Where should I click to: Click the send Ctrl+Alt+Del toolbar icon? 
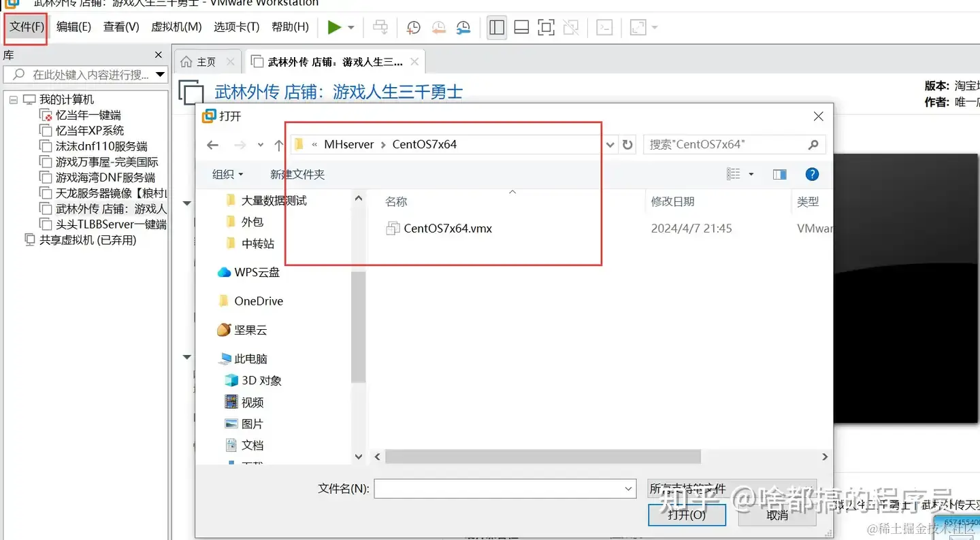(380, 27)
